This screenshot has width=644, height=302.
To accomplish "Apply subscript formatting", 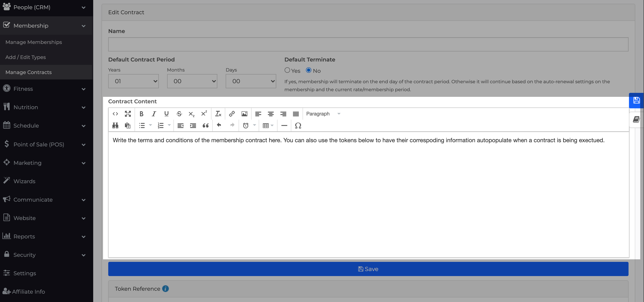I will point(191,114).
